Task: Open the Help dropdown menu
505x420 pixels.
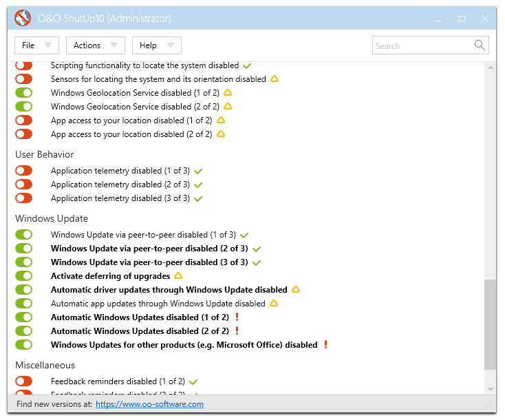Action: [157, 45]
